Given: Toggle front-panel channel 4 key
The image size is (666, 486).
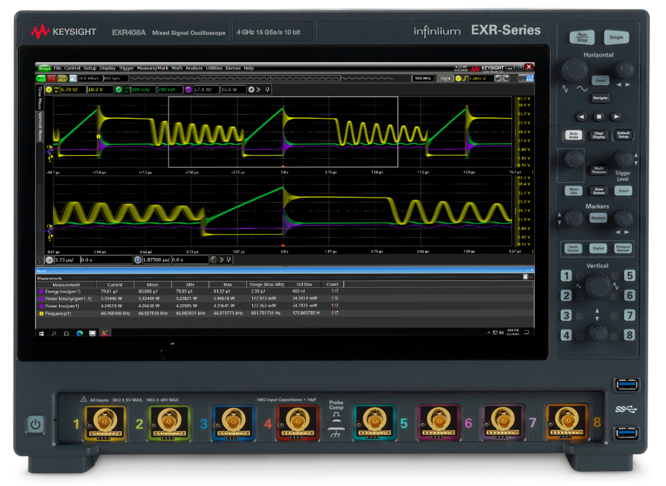Looking at the screenshot, I should tap(566, 335).
